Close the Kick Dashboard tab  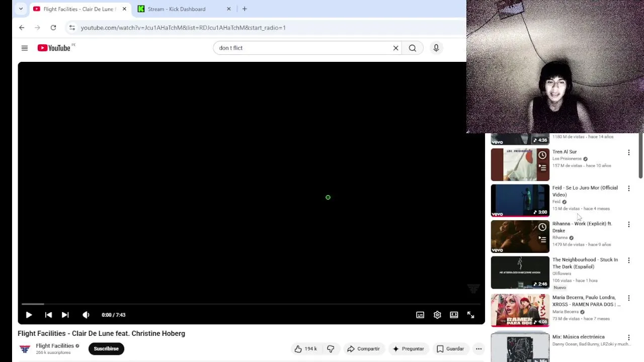point(228,9)
